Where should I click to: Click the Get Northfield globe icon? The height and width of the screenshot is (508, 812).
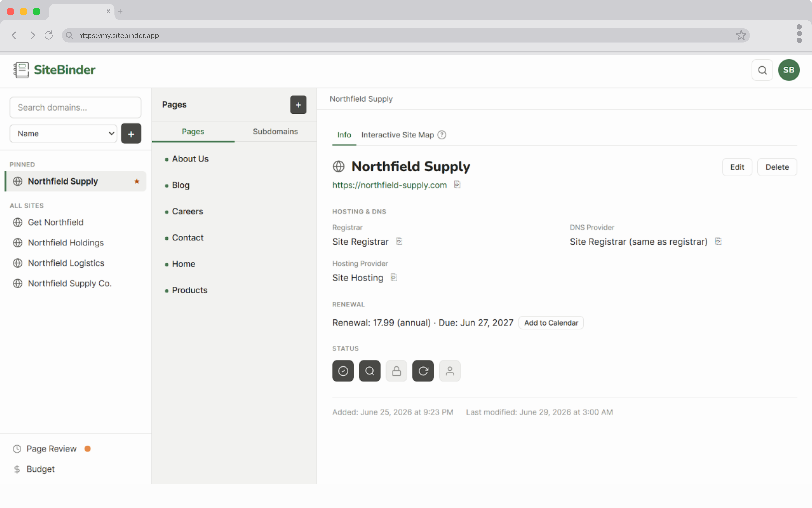(17, 222)
